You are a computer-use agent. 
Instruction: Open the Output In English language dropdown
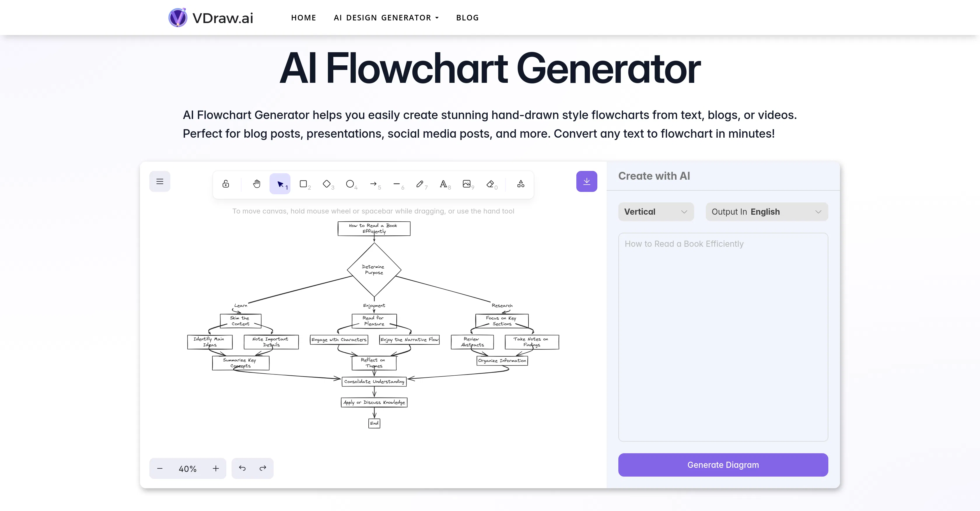point(766,211)
